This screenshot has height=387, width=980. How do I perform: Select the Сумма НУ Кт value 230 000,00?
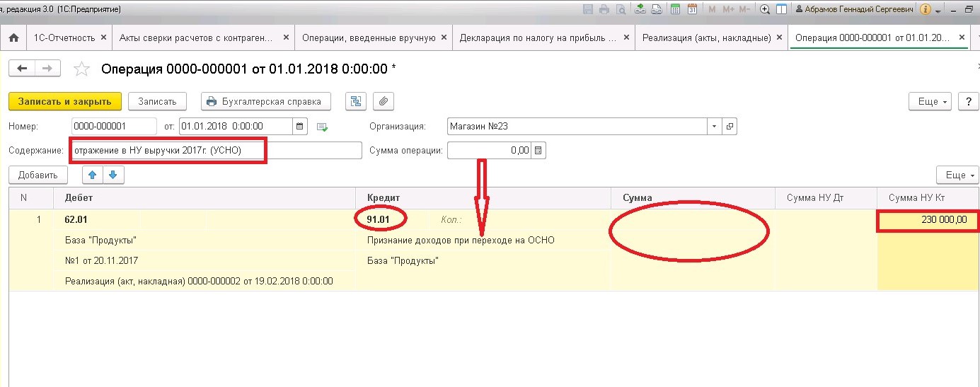click(x=928, y=220)
